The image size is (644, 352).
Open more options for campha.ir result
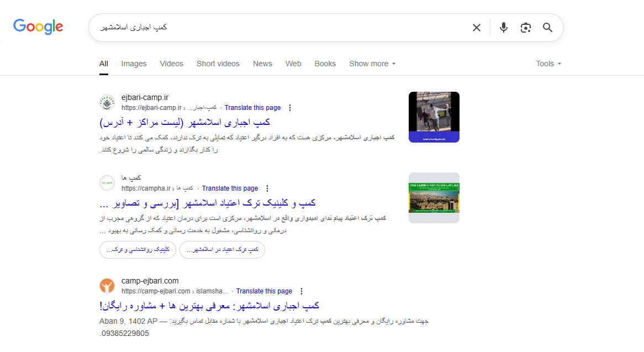(267, 188)
